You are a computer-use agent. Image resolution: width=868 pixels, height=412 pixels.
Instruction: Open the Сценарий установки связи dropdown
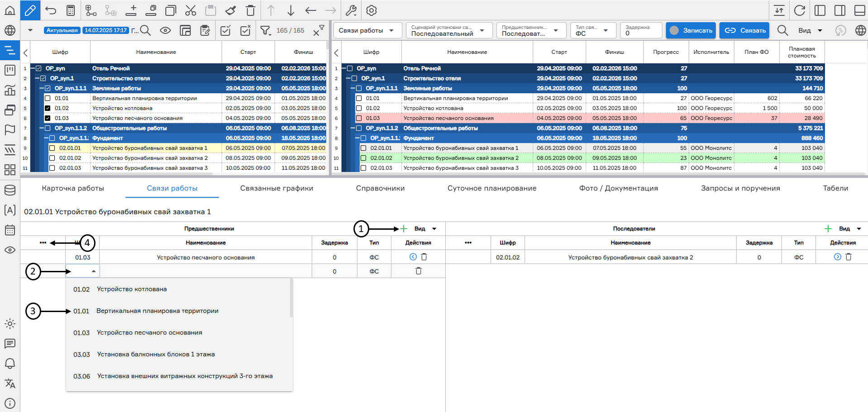tap(447, 31)
